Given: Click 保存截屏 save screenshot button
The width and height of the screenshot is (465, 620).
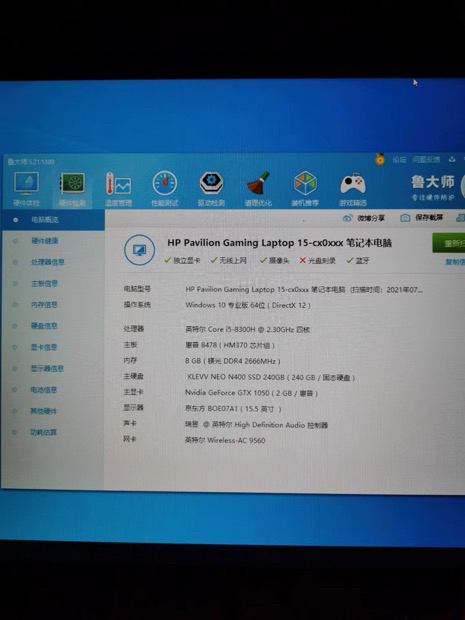Looking at the screenshot, I should tap(422, 218).
